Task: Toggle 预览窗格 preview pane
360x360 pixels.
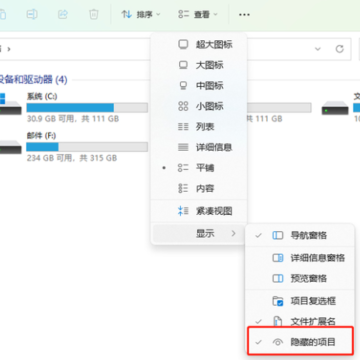Action: 299,278
